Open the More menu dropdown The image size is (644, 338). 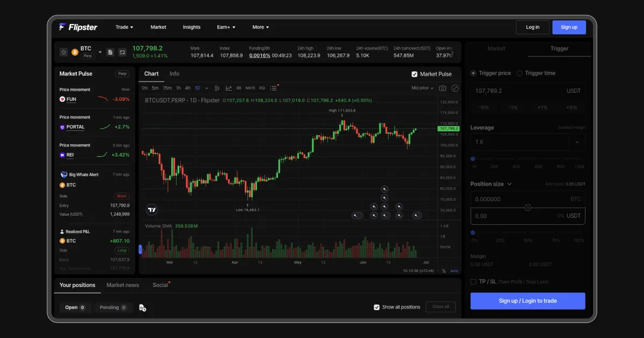coord(261,27)
